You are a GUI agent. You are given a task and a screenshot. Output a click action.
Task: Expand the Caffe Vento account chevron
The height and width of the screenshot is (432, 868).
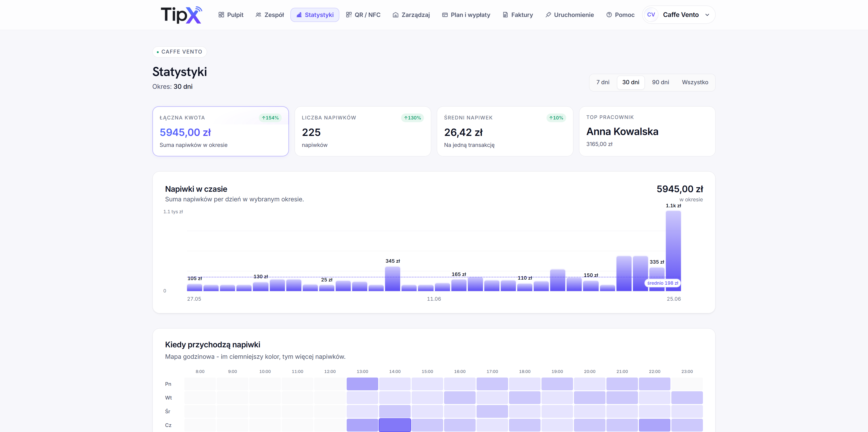click(x=707, y=15)
